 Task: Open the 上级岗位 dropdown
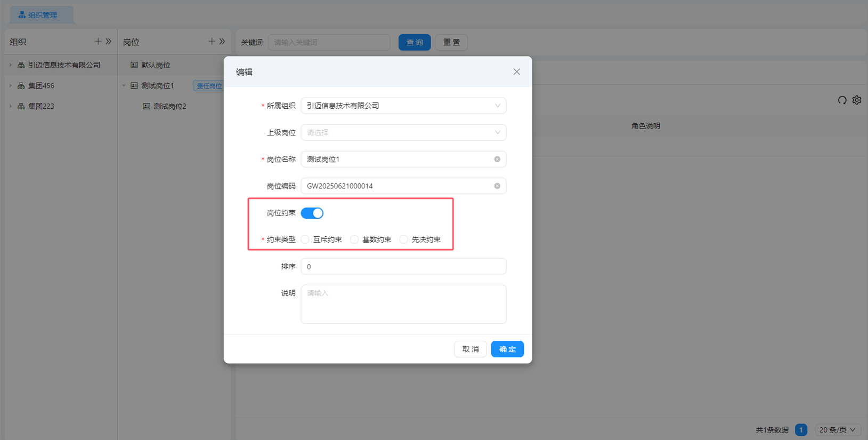[403, 132]
